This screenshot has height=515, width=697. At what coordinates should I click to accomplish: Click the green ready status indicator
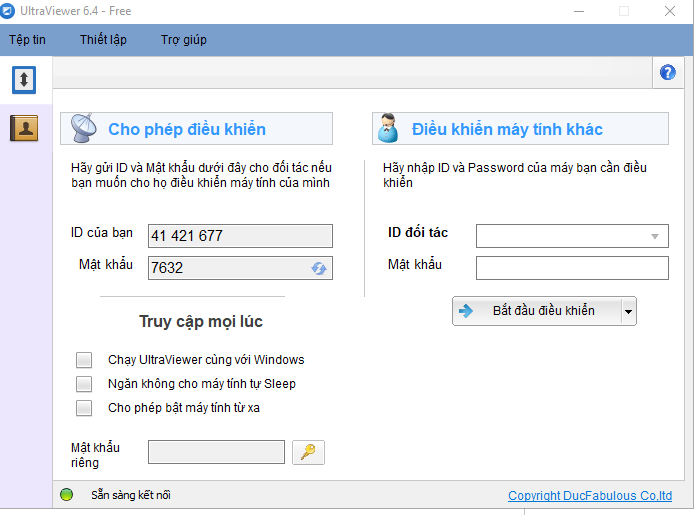(x=67, y=495)
